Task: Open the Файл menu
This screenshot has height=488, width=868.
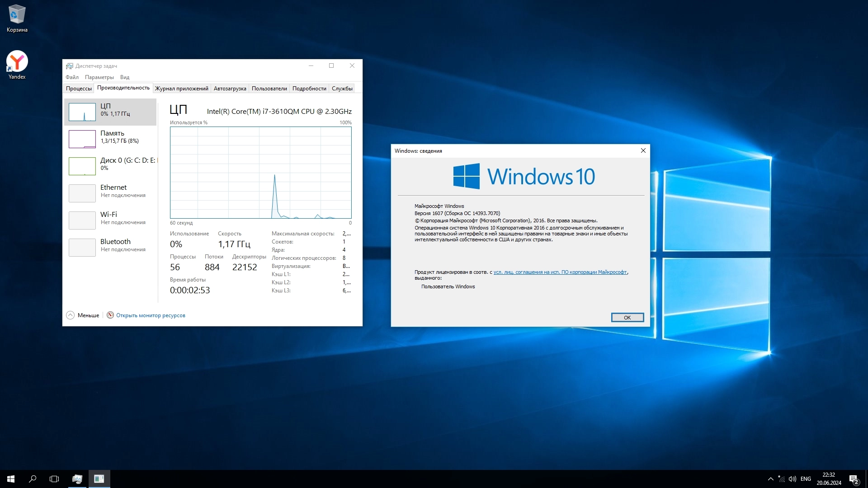Action: (x=72, y=77)
